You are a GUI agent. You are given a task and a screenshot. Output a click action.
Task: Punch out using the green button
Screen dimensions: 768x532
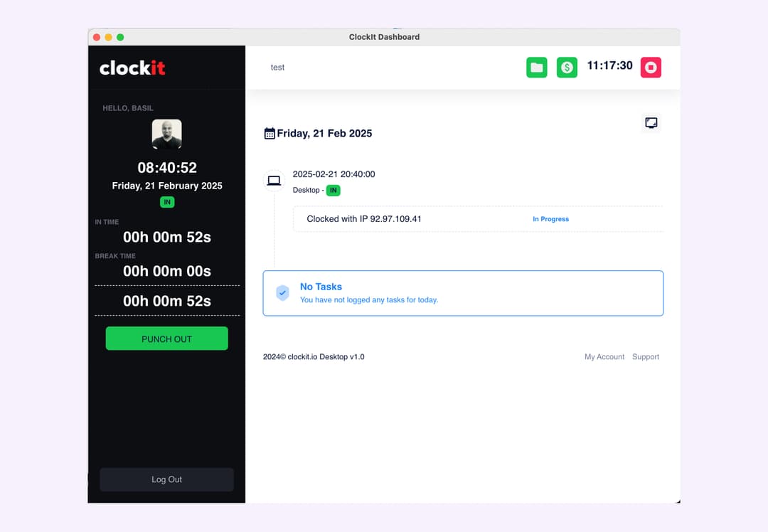tap(166, 339)
